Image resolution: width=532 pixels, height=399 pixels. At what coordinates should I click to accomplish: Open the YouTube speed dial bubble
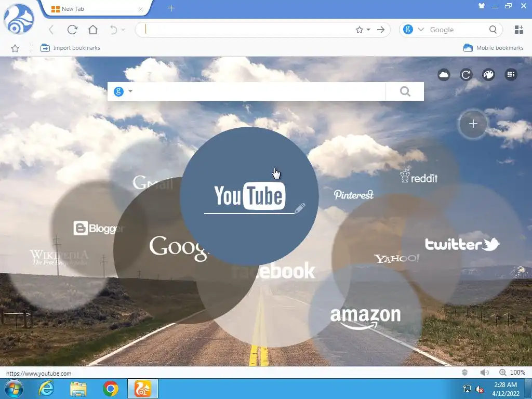click(x=249, y=196)
